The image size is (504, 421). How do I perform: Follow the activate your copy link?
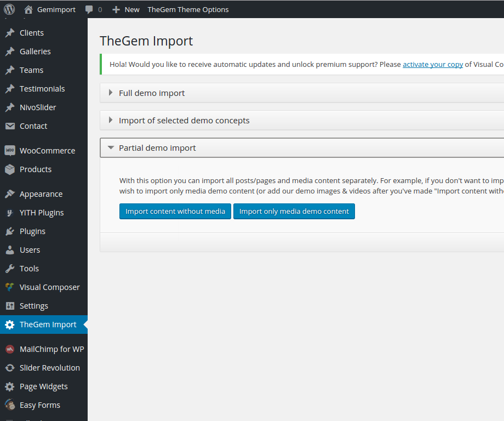pyautogui.click(x=433, y=64)
